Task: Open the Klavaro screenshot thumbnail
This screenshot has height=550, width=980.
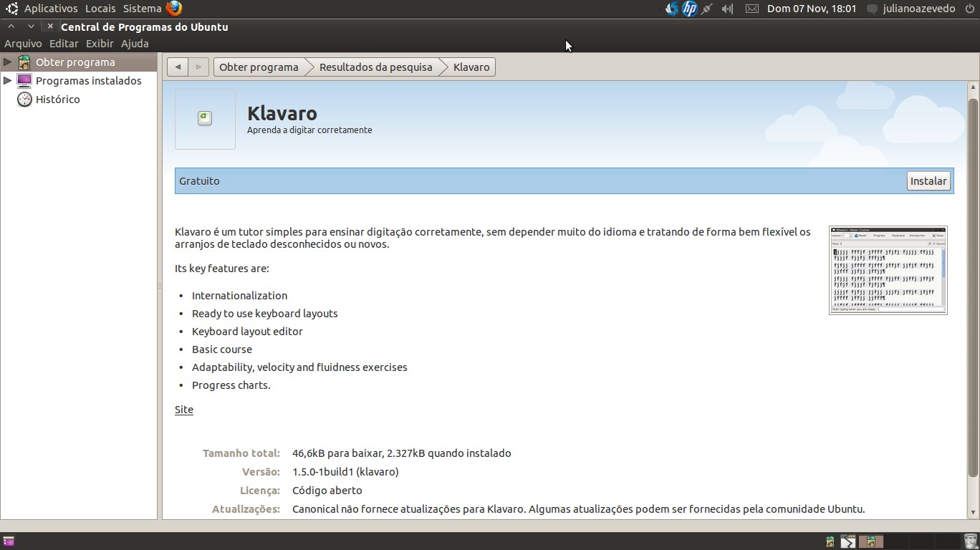Action: coord(888,270)
